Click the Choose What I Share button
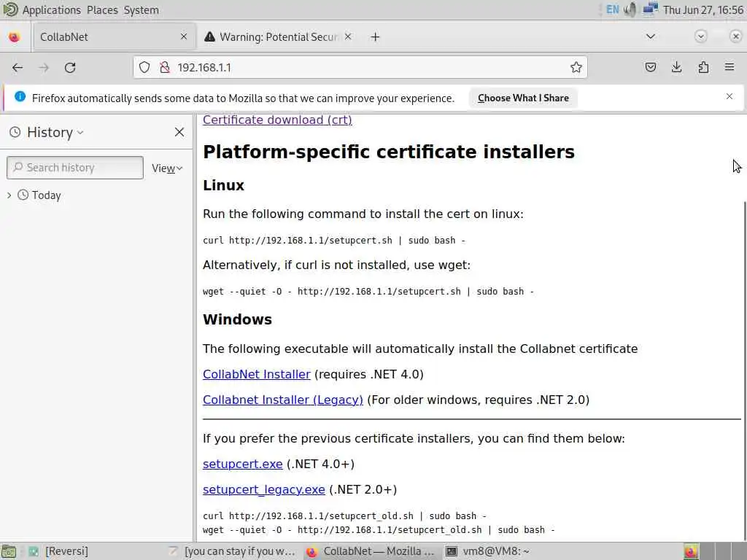Image resolution: width=747 pixels, height=560 pixels. pos(523,98)
